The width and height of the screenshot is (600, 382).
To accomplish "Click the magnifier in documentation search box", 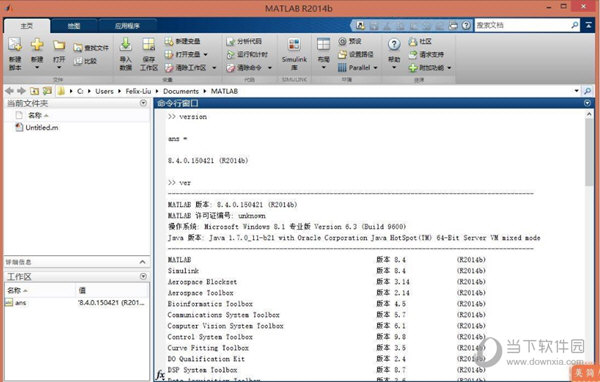I will (x=575, y=25).
